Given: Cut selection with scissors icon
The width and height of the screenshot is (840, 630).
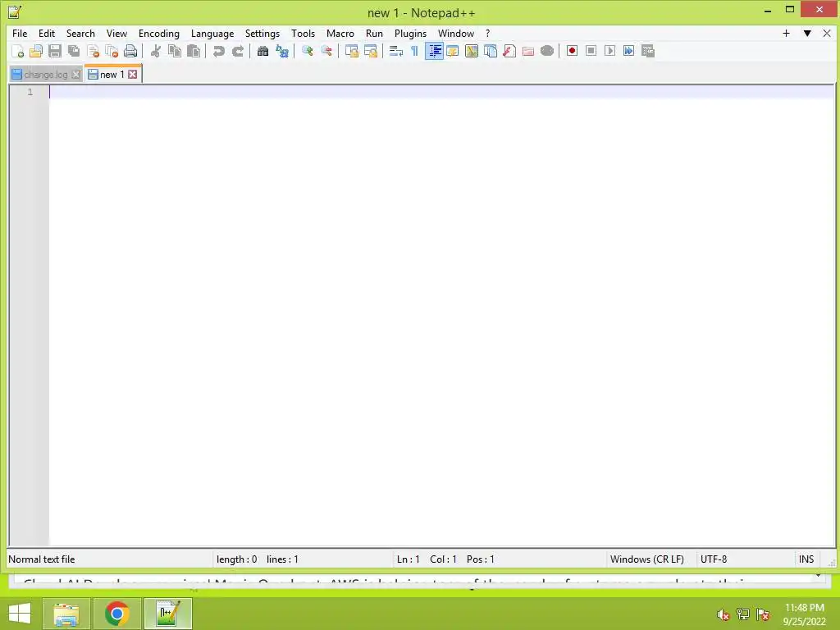Looking at the screenshot, I should pyautogui.click(x=156, y=51).
